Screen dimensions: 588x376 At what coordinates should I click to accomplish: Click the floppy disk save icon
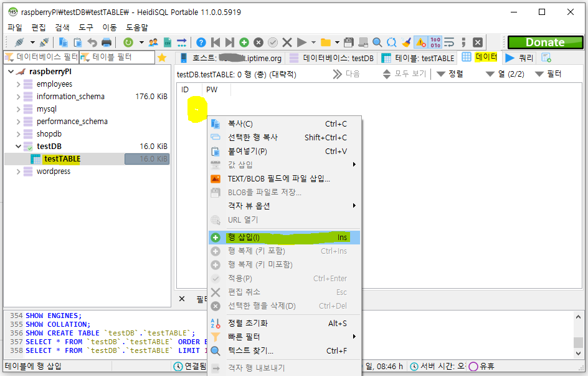(x=349, y=42)
